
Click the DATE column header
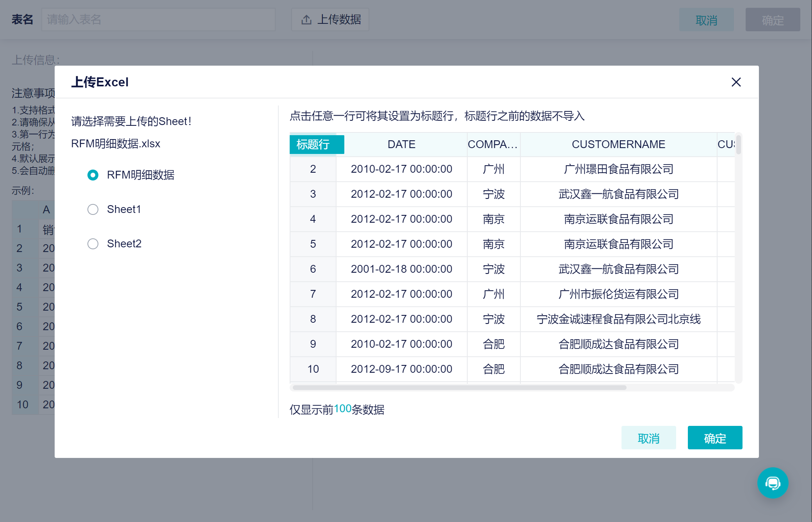401,145
